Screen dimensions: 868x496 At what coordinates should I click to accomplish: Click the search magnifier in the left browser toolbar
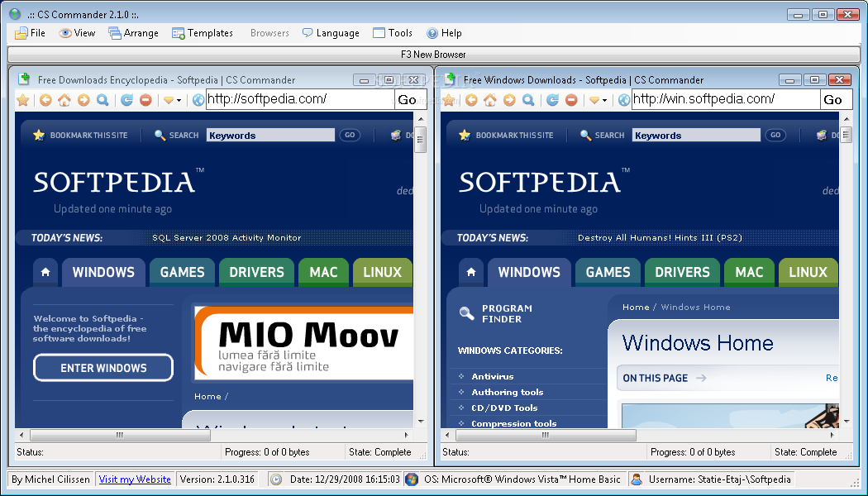(103, 100)
